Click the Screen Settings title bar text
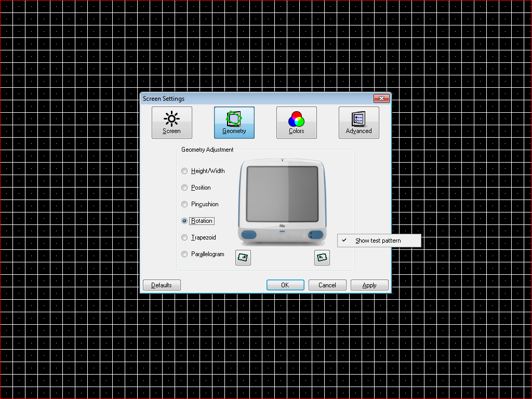The width and height of the screenshot is (532, 399). click(164, 99)
